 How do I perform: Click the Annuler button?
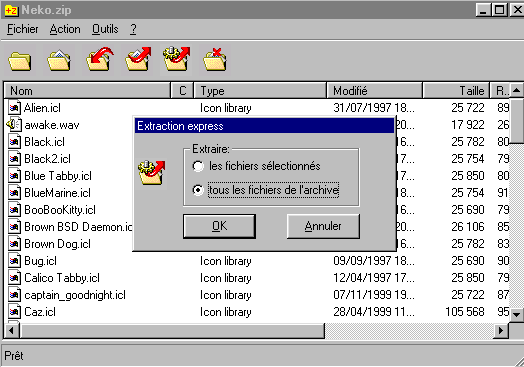point(323,226)
